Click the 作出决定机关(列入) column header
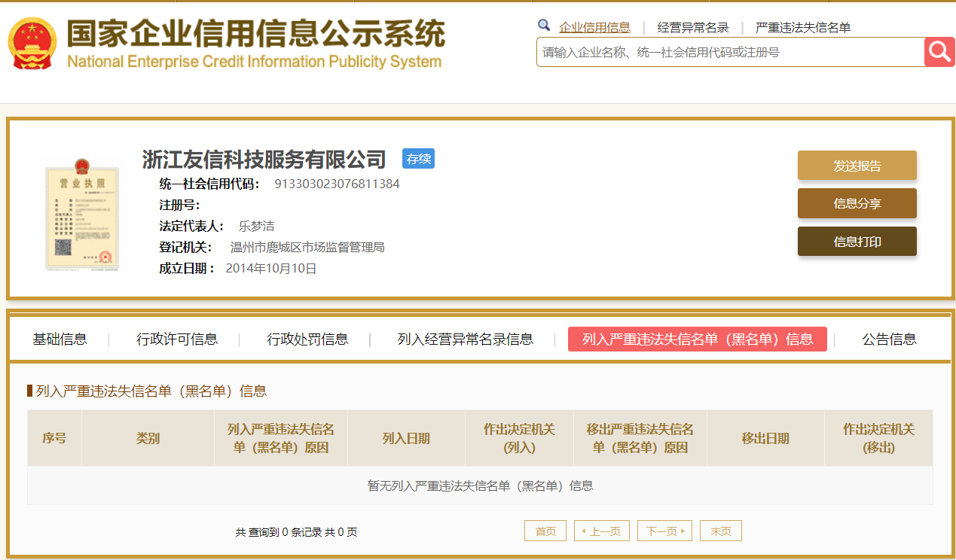This screenshot has height=560, width=956. pyautogui.click(x=519, y=438)
